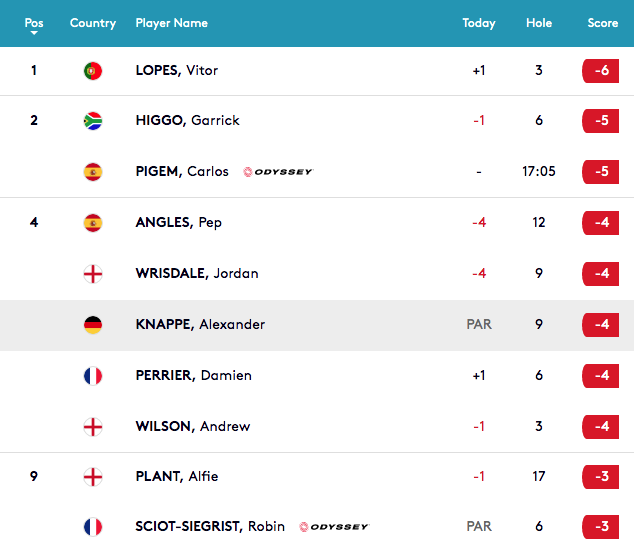Open player LOPES, Vitor
The image size is (634, 552).
(177, 70)
